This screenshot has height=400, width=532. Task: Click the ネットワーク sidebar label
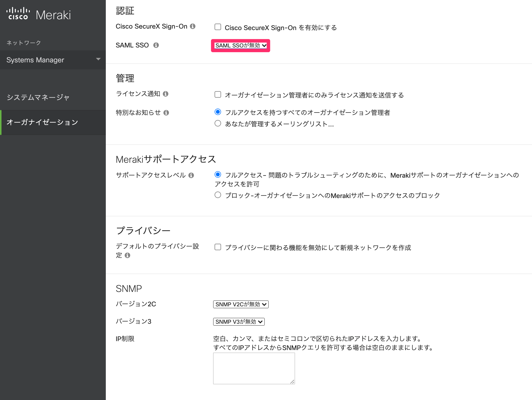coord(24,43)
